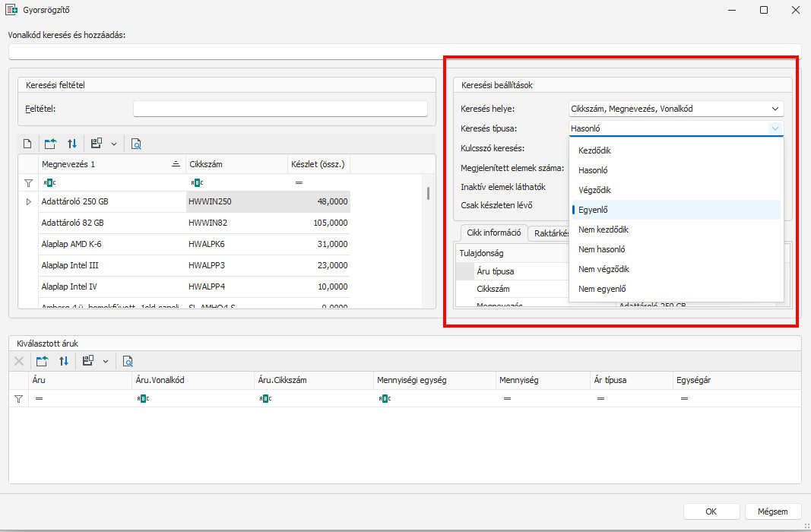Click the sort arrows icon in Kiválasztott áruk toolbar
The image size is (811, 532).
64,362
